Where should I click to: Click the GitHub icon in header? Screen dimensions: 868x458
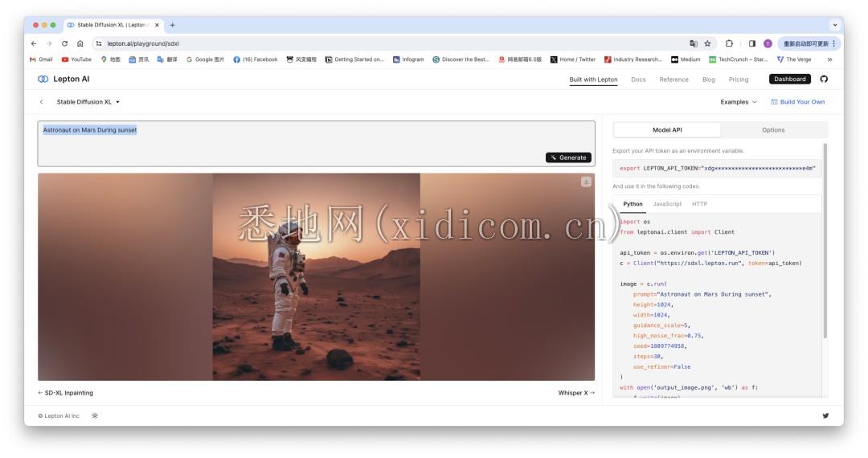pos(824,79)
